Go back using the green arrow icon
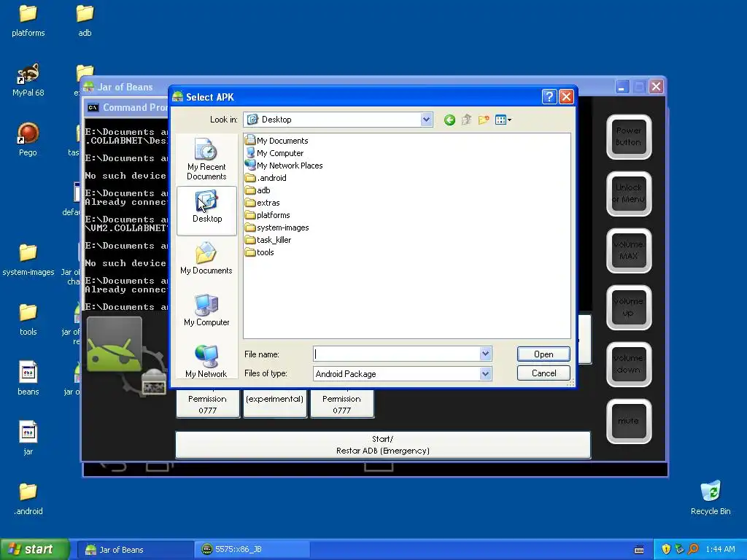Screen dimensions: 747x560 449,120
